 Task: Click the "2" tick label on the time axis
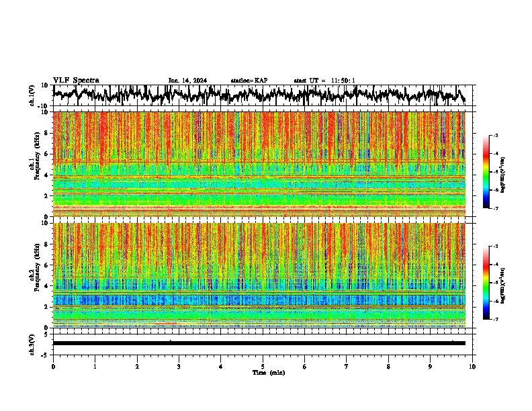click(137, 367)
